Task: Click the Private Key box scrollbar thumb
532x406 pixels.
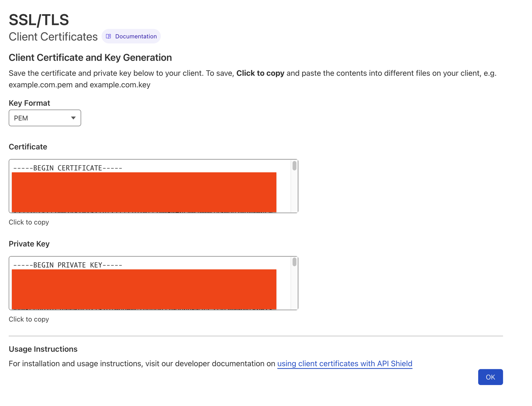Action: pos(294,262)
